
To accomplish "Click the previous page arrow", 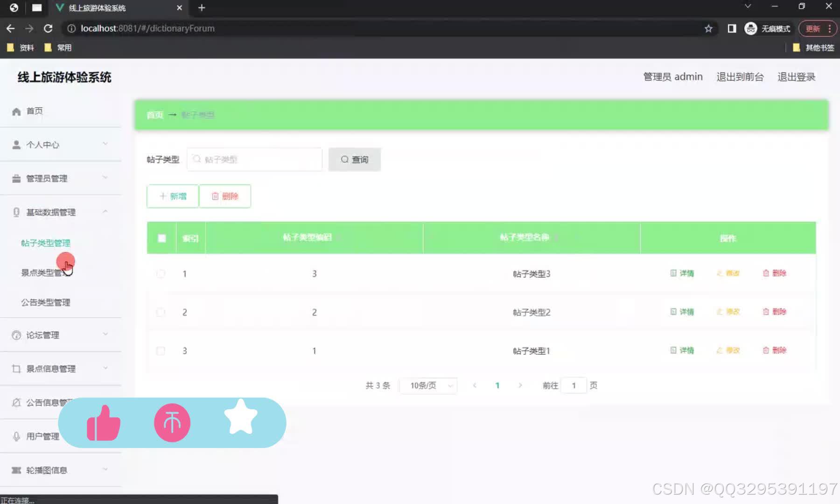I will pyautogui.click(x=475, y=385).
